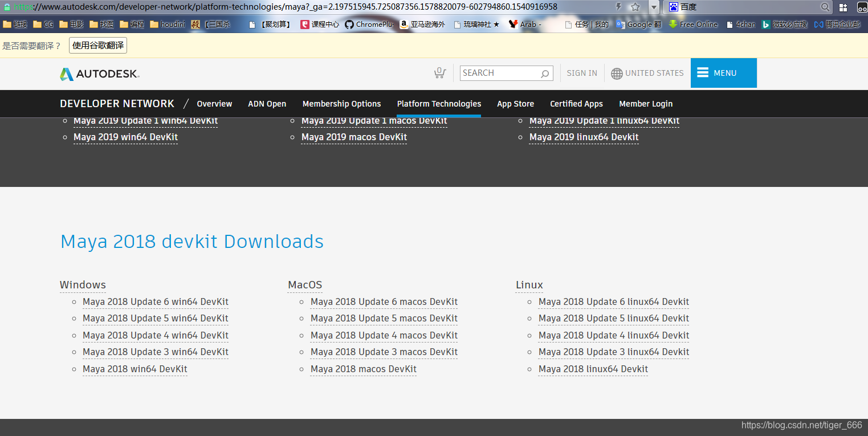
Task: Download Maya 2018 Update 5 linux64 Devkit
Action: click(x=614, y=319)
